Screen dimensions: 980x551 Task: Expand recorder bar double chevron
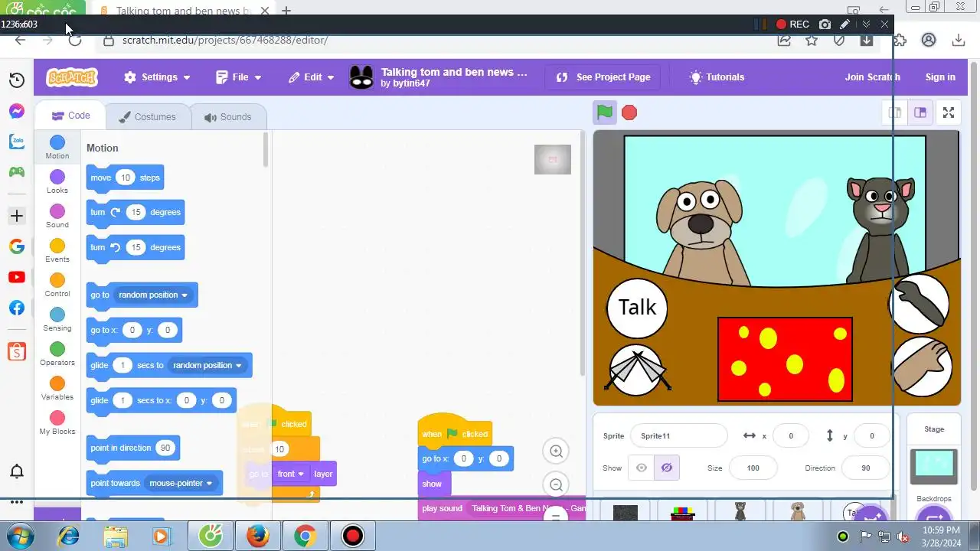[866, 24]
